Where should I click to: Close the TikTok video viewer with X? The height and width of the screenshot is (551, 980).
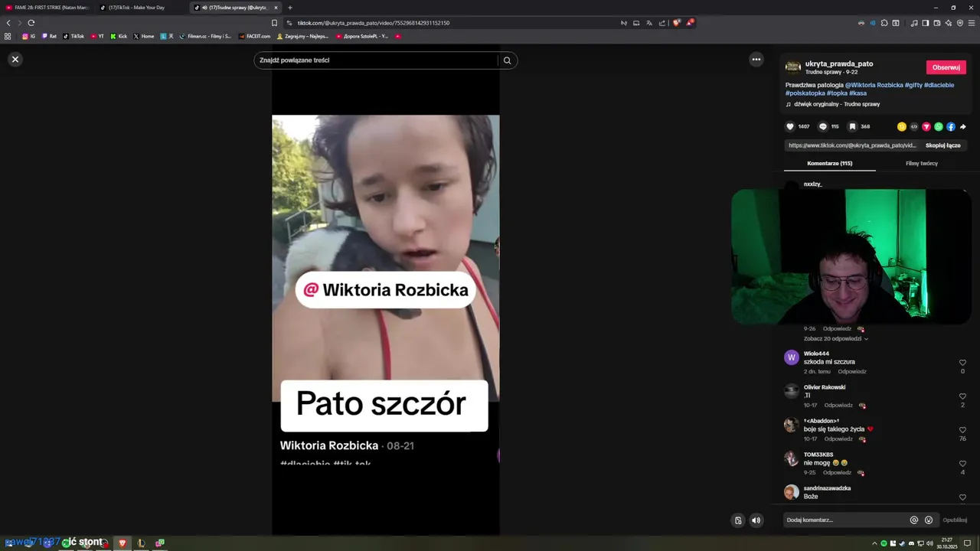tap(15, 59)
